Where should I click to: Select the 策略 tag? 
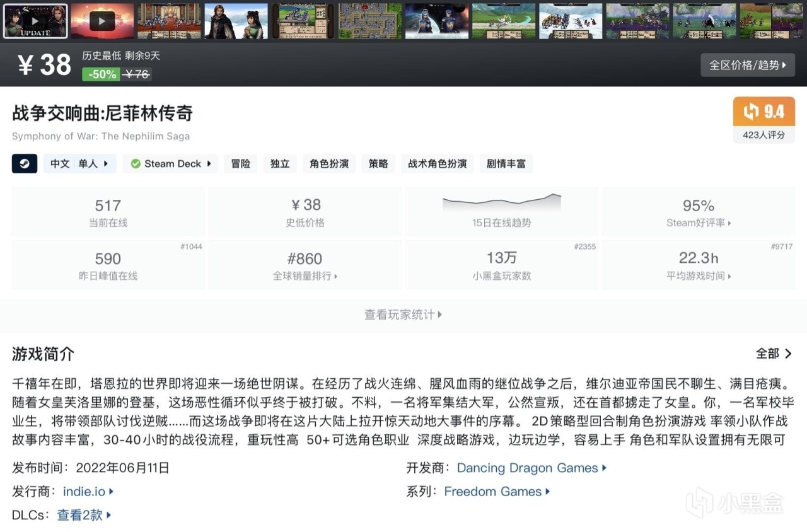378,163
